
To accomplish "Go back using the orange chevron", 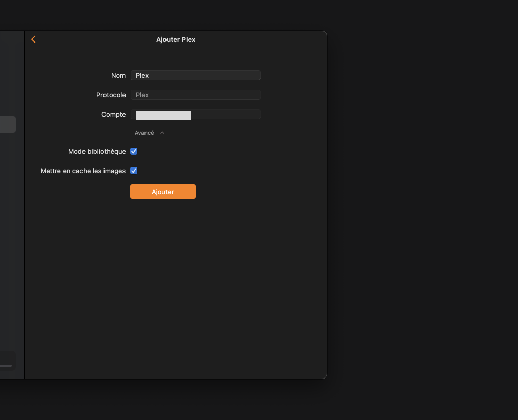I will [x=33, y=39].
